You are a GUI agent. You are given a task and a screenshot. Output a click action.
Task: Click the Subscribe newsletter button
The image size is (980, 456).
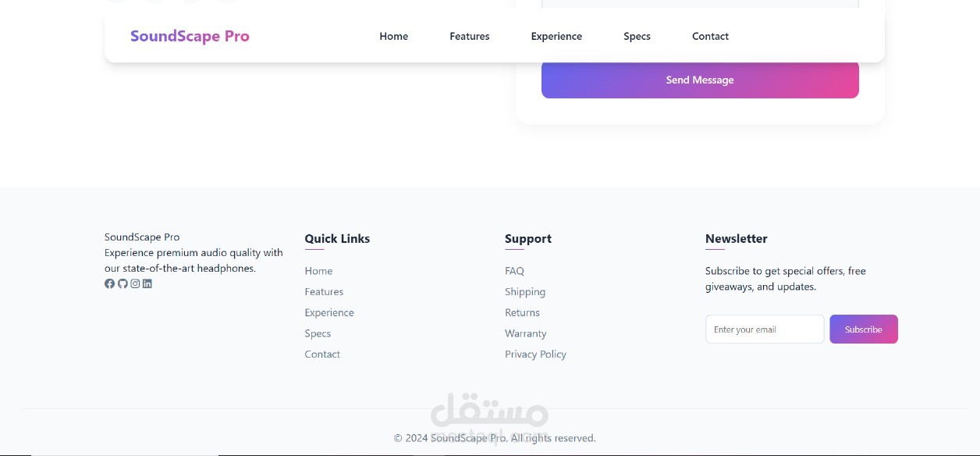863,330
